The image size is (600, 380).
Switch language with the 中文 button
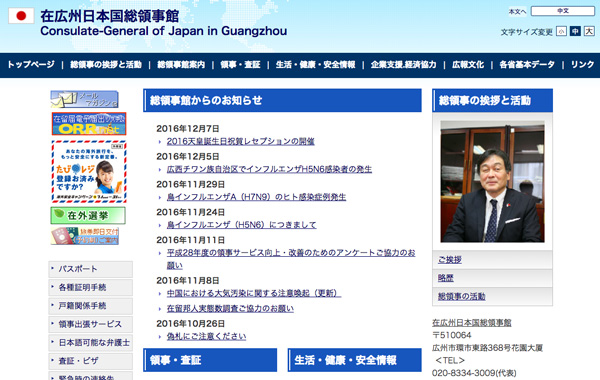coord(562,11)
